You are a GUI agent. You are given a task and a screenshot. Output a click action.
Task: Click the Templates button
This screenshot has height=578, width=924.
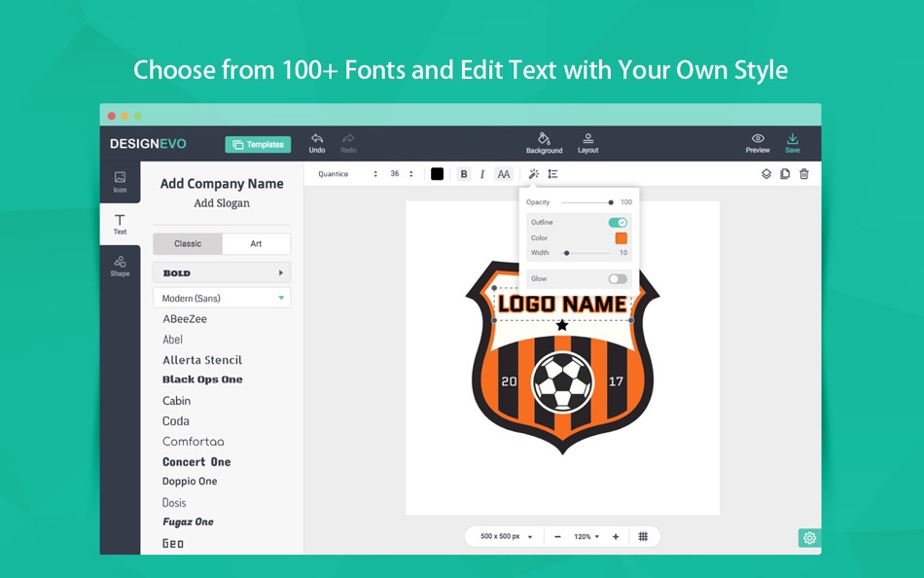coord(258,144)
